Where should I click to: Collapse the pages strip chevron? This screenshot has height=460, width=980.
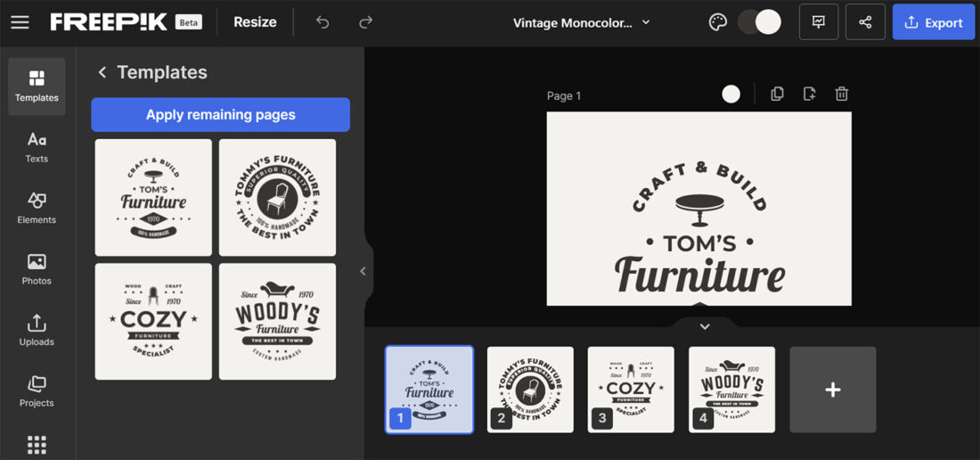click(x=705, y=326)
